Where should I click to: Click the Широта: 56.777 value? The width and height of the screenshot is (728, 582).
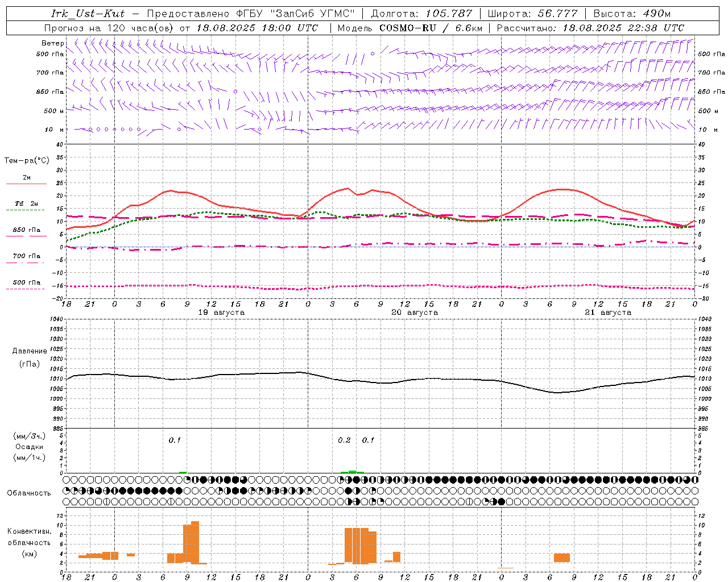[x=532, y=14]
